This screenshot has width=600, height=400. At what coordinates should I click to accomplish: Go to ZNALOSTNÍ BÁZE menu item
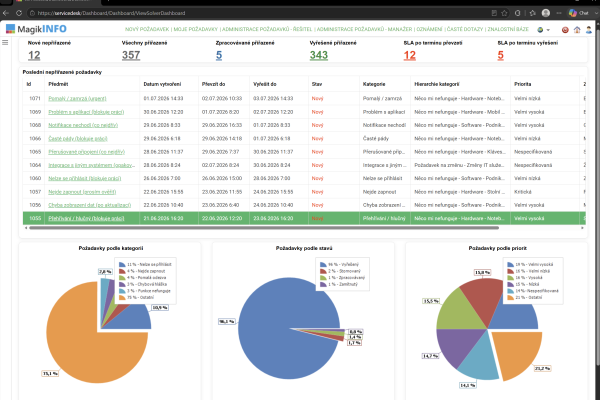click(508, 29)
